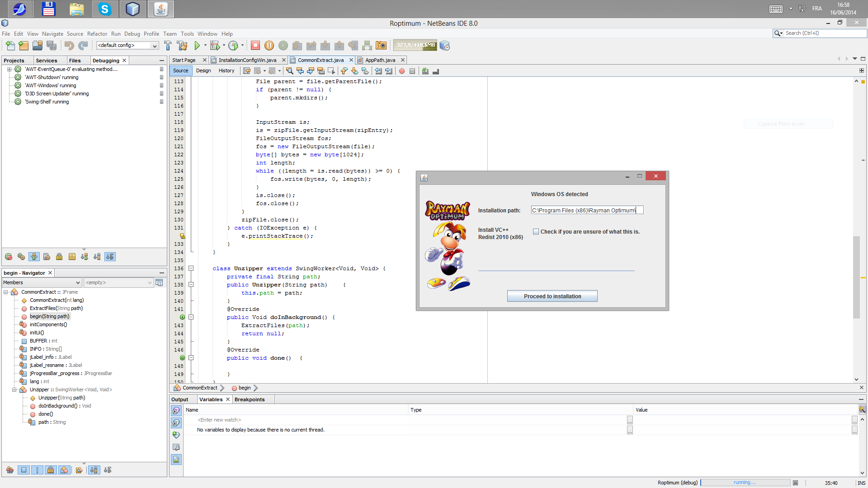
Task: Switch editor to History view
Action: point(226,70)
